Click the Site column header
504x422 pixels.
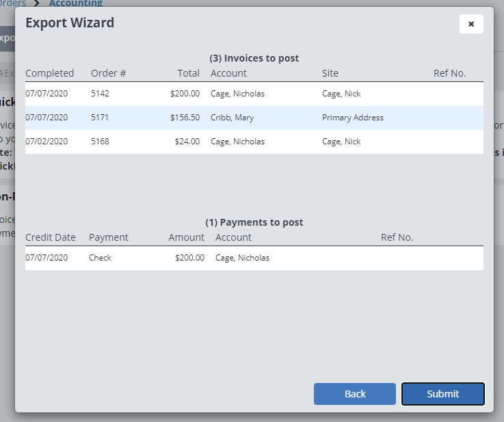[x=330, y=73]
